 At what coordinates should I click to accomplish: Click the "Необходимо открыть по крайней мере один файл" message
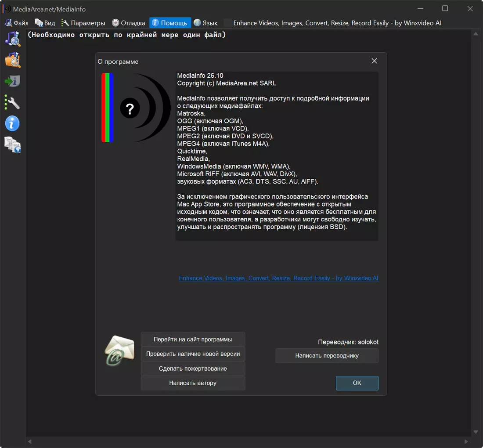click(x=127, y=35)
